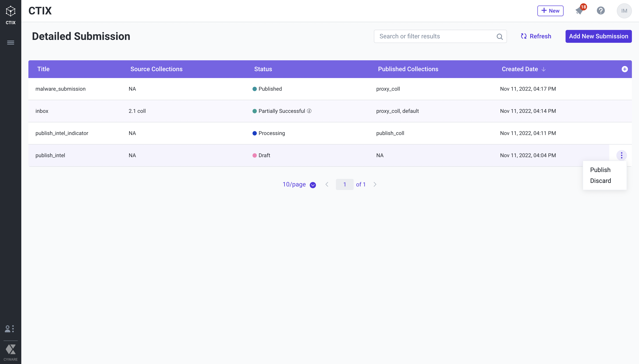The height and width of the screenshot is (364, 639).
Task: Open the help question mark icon
Action: pyautogui.click(x=601, y=11)
